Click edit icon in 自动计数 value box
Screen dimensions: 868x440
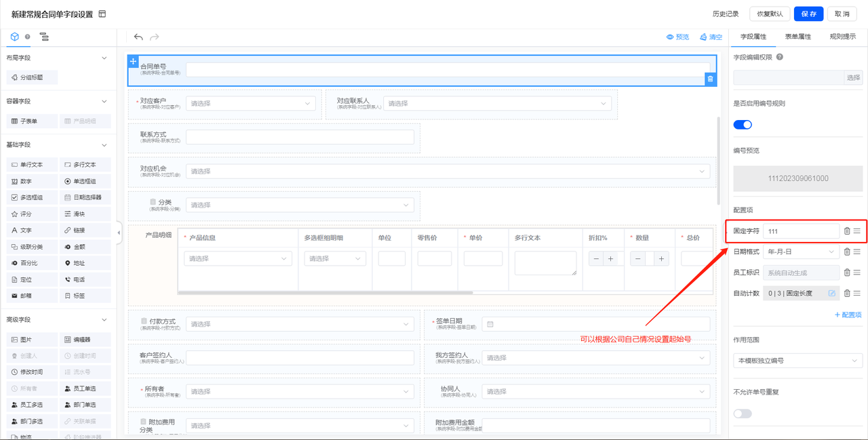[x=831, y=294]
